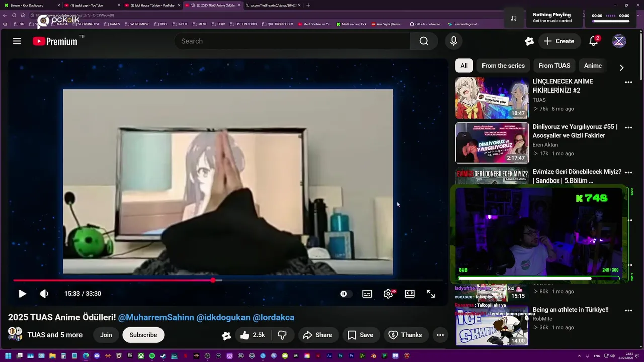Select 'From TUAS' chip
Viewport: 644px width, 362px height.
pos(554,66)
